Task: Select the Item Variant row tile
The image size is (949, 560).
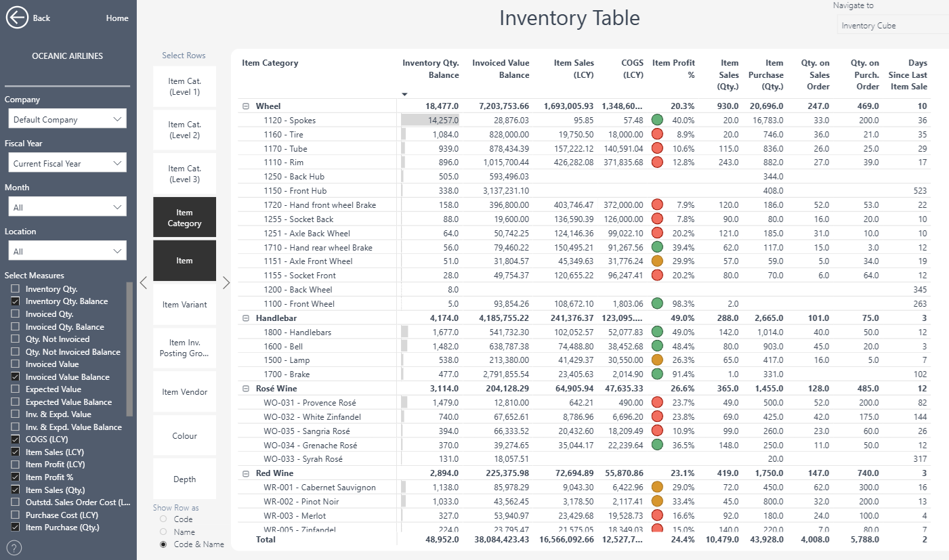Action: [184, 305]
